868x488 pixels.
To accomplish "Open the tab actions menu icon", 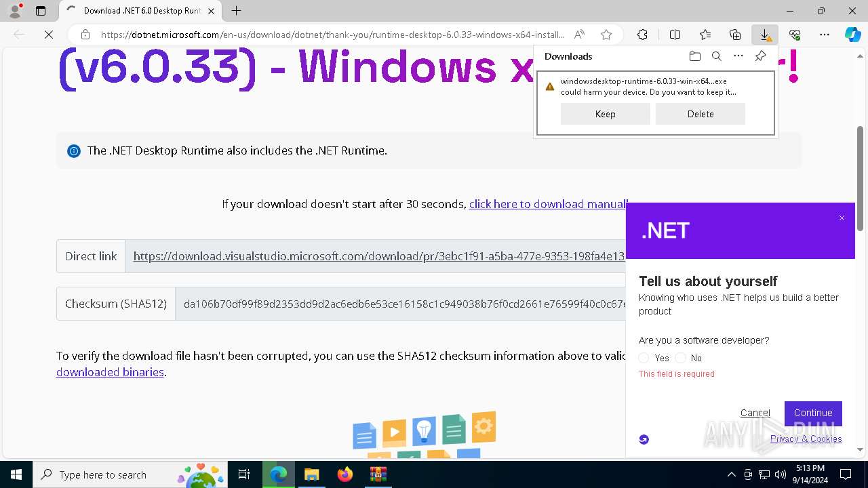I will (41, 11).
